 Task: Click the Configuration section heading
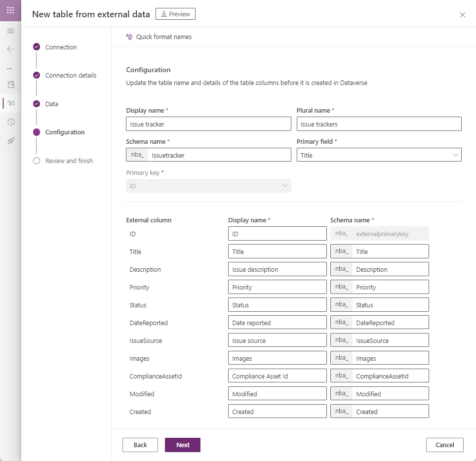[x=148, y=70]
